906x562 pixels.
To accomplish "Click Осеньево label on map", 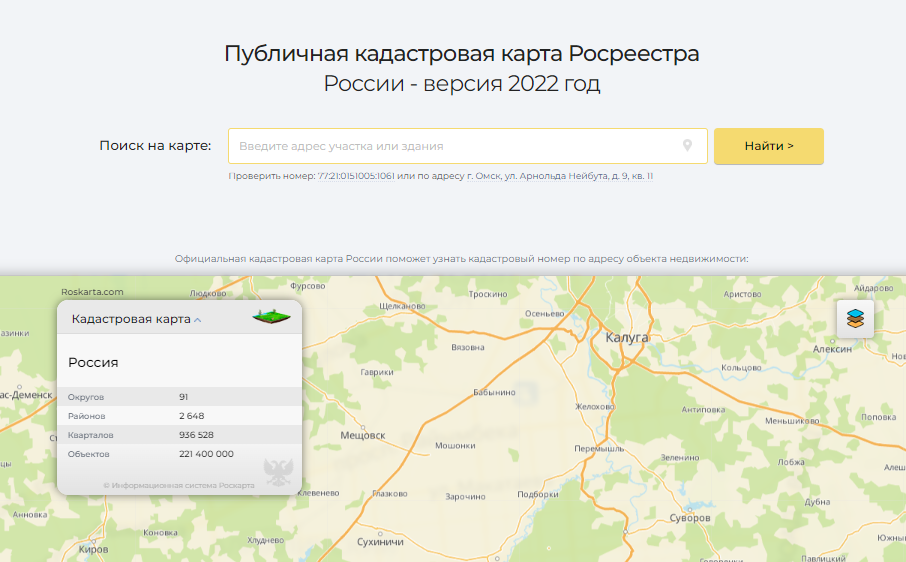I will (545, 314).
